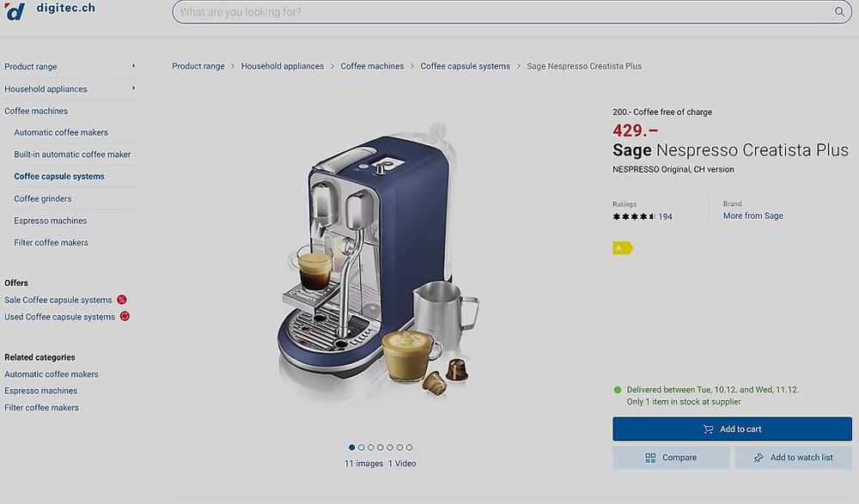
Task: Click the red sale percent icon
Action: coord(122,300)
